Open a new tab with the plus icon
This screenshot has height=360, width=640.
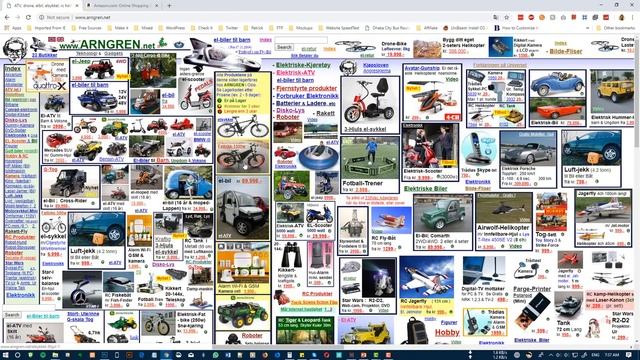pyautogui.click(x=169, y=6)
